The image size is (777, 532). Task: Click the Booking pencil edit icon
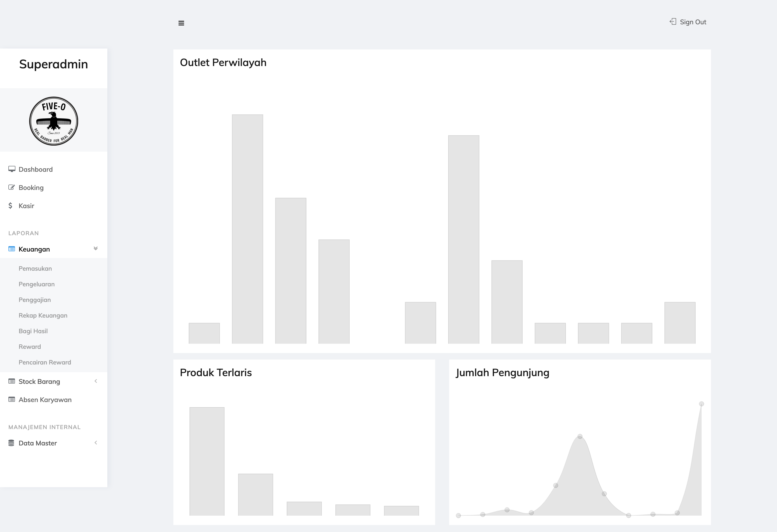11,187
